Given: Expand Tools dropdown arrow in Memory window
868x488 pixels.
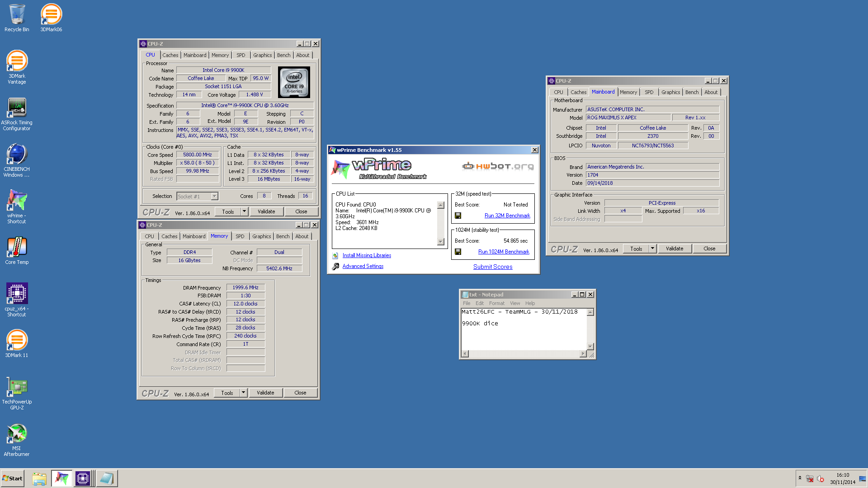Looking at the screenshot, I should (x=243, y=393).
